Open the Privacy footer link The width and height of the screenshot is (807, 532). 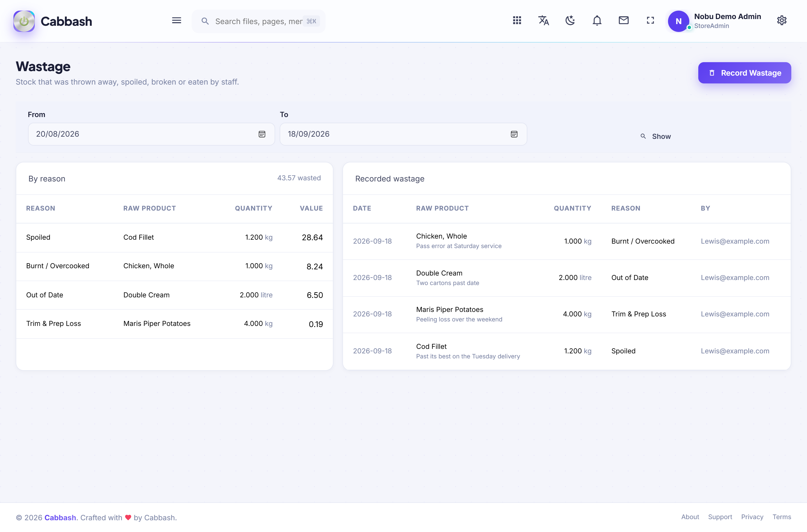pyautogui.click(x=752, y=517)
